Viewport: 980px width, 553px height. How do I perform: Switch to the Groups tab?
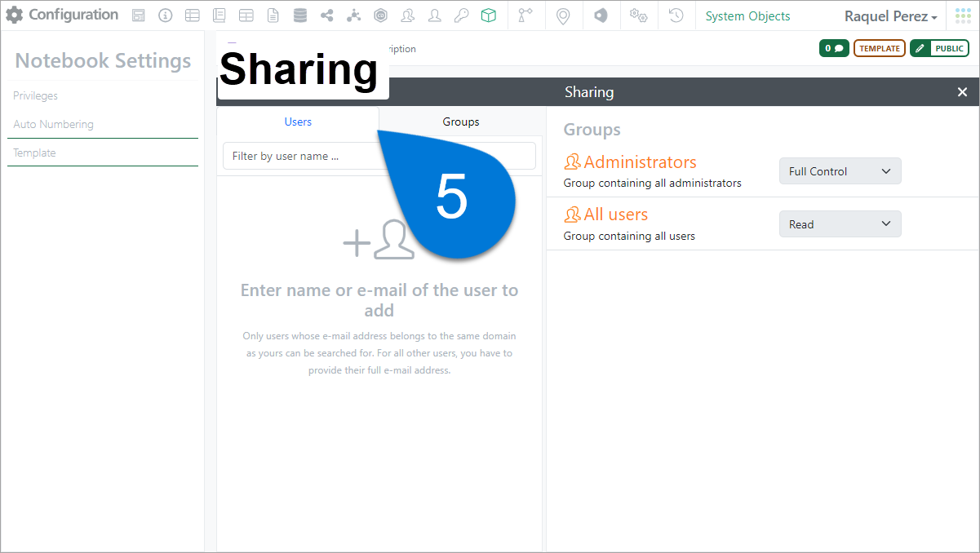click(461, 122)
